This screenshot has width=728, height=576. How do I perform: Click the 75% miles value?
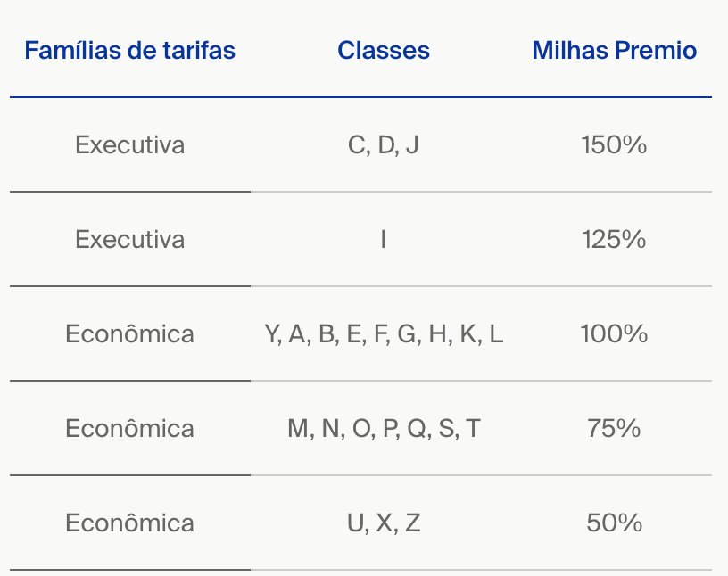(614, 428)
